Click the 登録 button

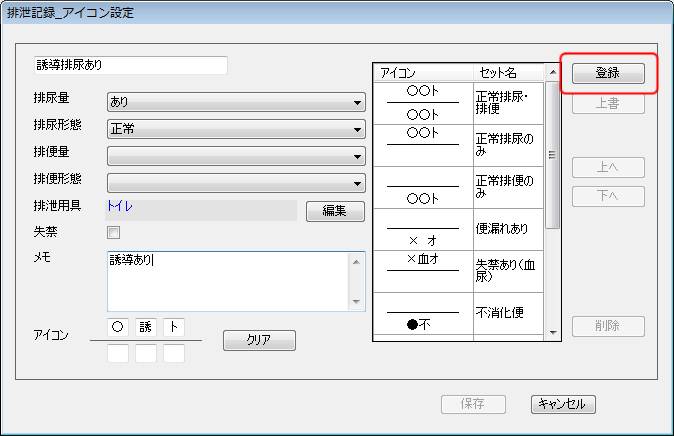pyautogui.click(x=608, y=73)
